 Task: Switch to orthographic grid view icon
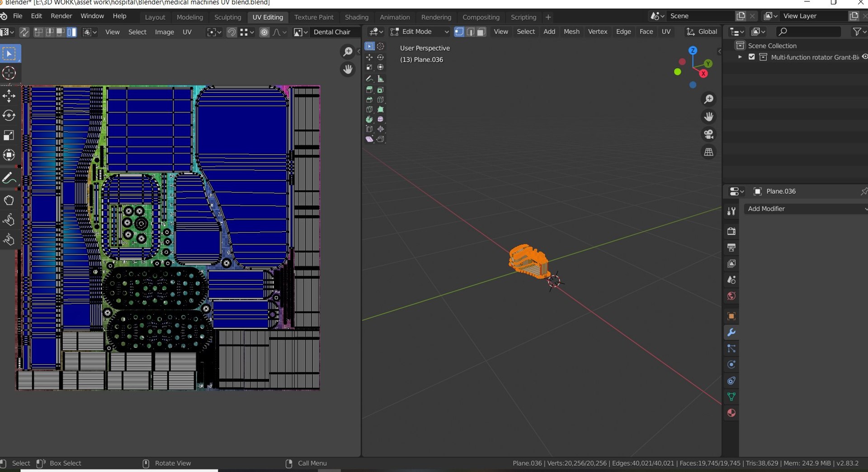708,152
